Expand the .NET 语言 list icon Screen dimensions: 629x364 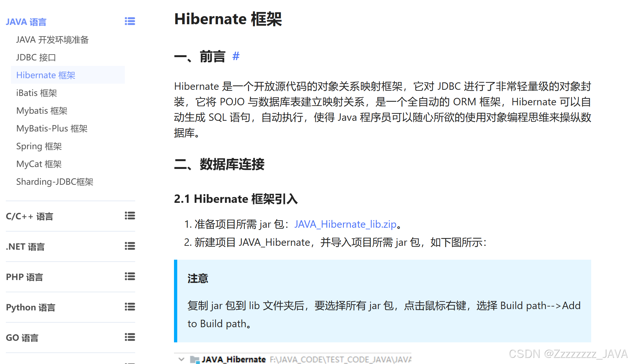click(x=130, y=246)
